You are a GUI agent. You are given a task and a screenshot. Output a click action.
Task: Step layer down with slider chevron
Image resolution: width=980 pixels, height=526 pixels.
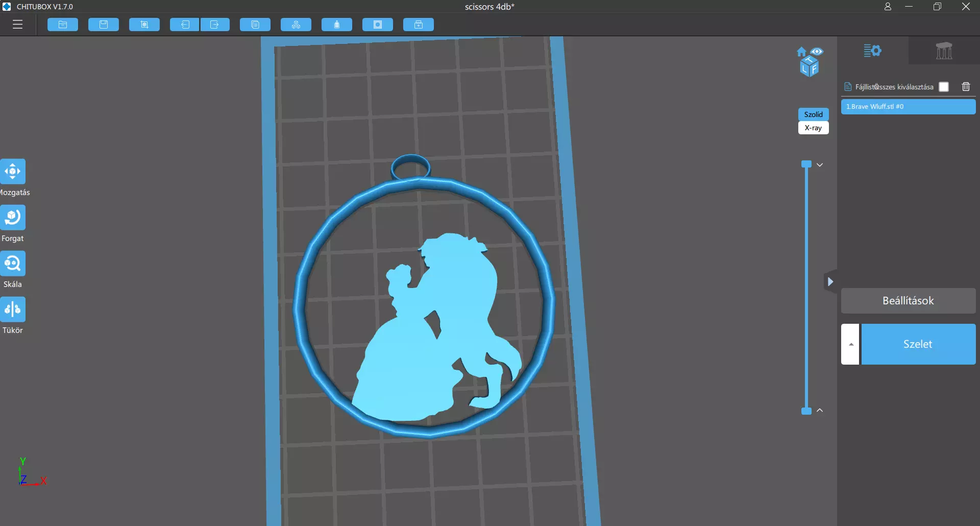click(820, 165)
